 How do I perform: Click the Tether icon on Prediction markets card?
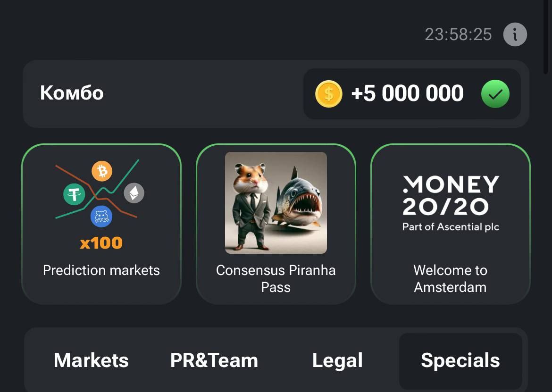point(74,194)
